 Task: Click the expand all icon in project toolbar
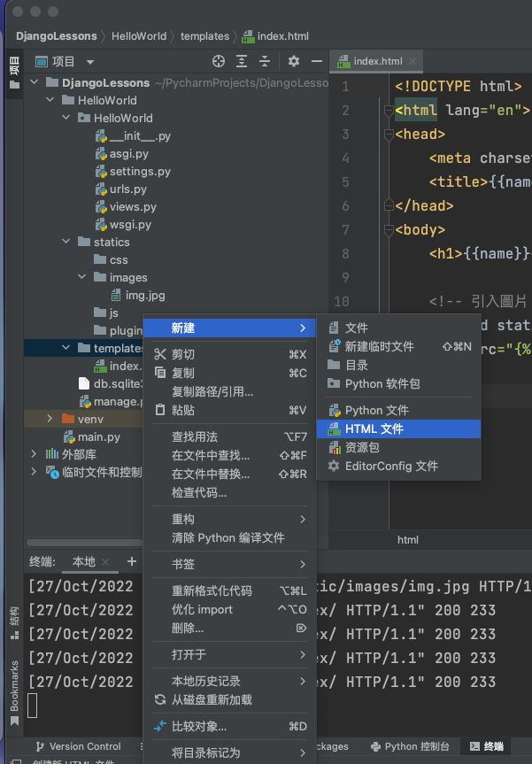(x=242, y=61)
